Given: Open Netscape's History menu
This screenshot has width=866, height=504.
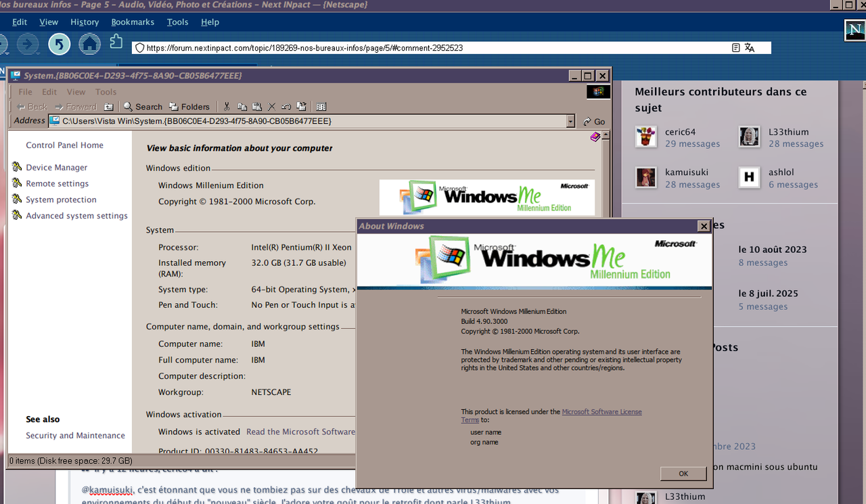Looking at the screenshot, I should (85, 22).
